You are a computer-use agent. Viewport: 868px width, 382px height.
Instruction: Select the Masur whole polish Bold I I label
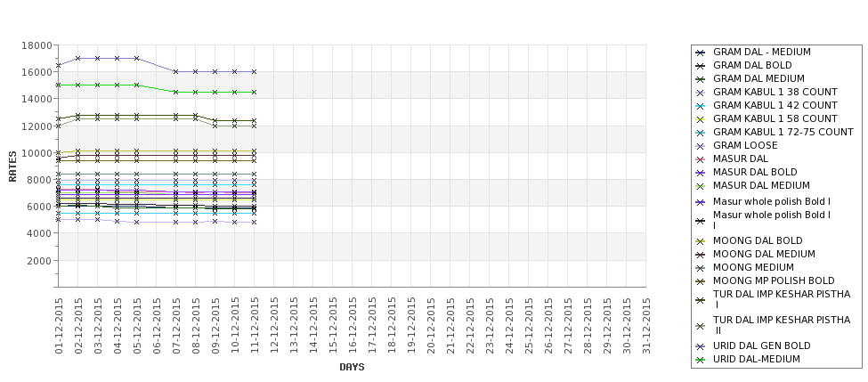tap(772, 220)
